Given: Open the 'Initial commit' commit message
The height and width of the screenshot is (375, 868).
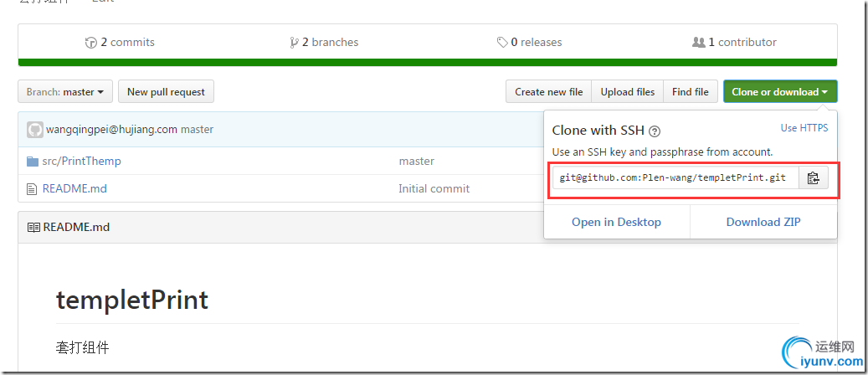Looking at the screenshot, I should coord(434,189).
